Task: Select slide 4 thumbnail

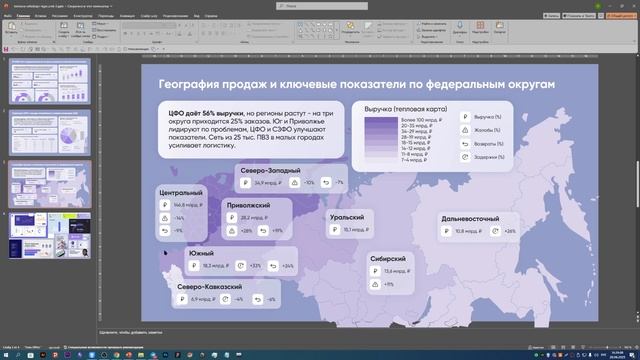Action: pyautogui.click(x=50, y=236)
